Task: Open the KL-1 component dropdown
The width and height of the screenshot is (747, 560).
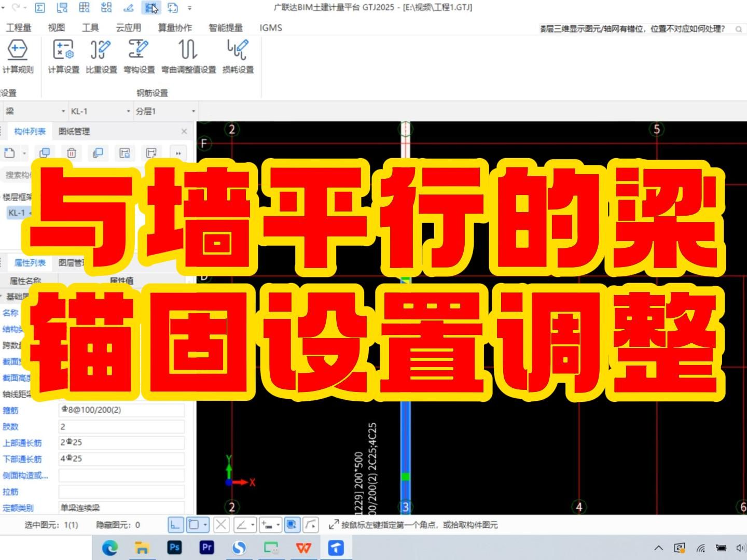Action: click(128, 110)
